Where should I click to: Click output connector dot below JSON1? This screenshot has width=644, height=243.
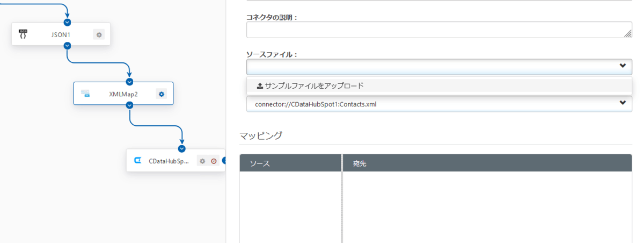[67, 46]
